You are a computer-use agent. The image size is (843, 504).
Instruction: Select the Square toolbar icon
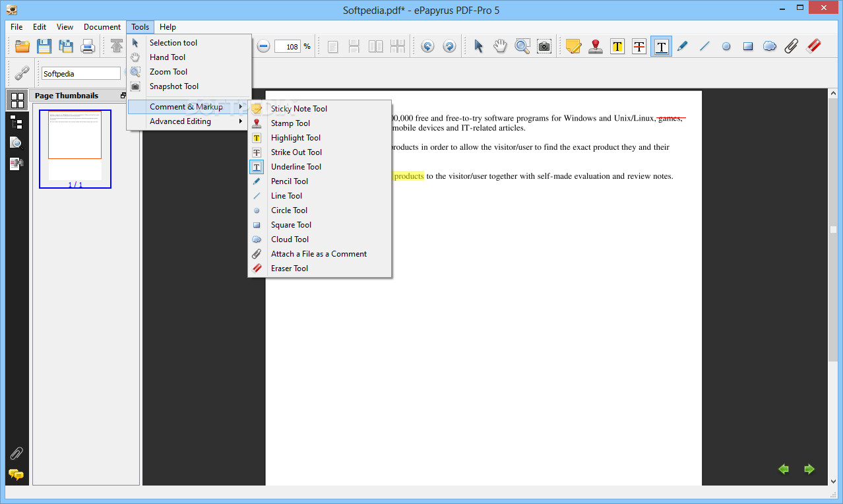pyautogui.click(x=748, y=46)
